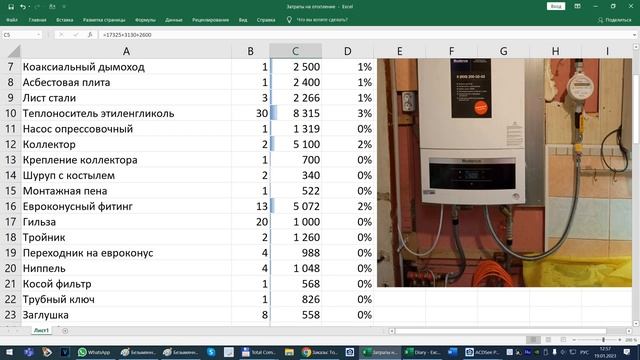Select column D header
The height and width of the screenshot is (360, 640).
coord(347,51)
